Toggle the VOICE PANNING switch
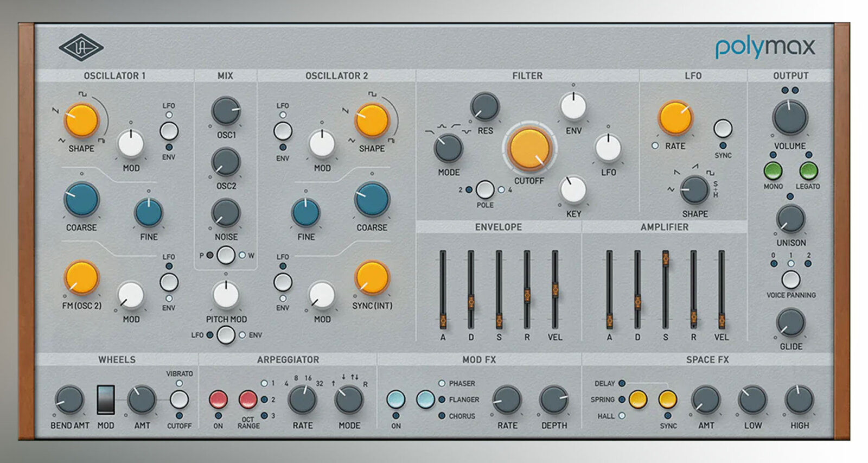This screenshot has width=868, height=463. (790, 280)
